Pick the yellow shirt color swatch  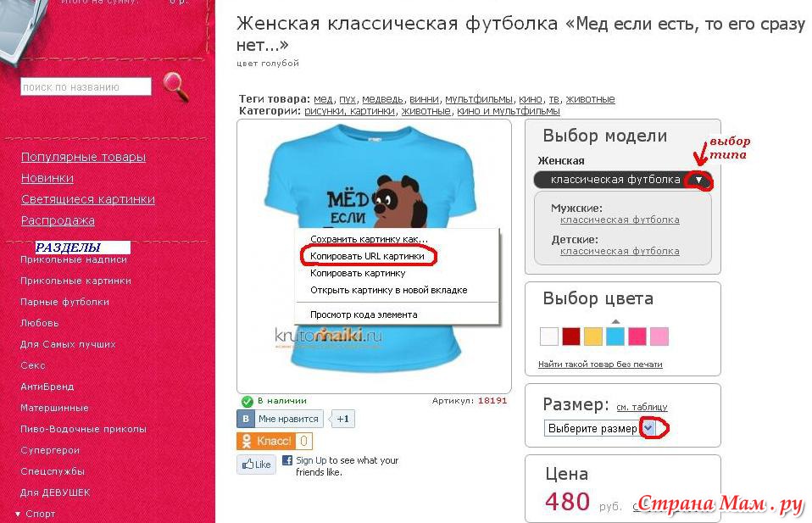[x=593, y=337]
